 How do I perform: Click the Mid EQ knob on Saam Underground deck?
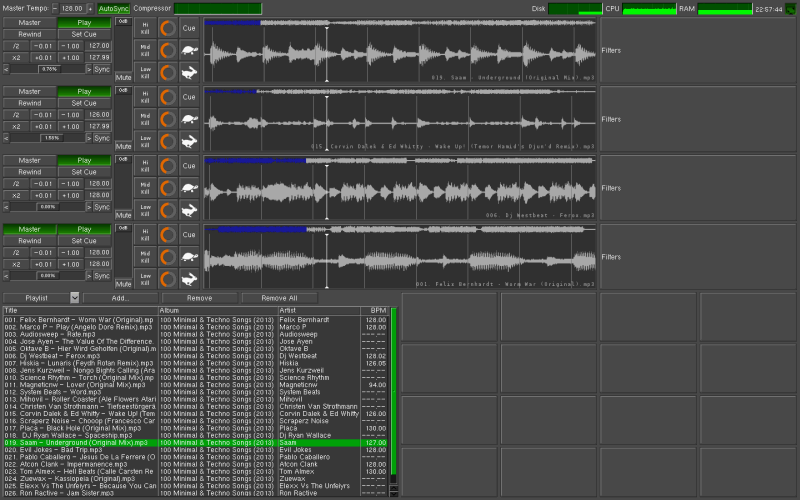pyautogui.click(x=168, y=51)
